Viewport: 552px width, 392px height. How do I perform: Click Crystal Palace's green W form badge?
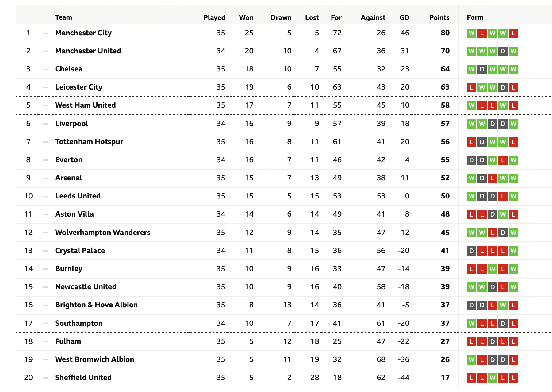click(513, 251)
